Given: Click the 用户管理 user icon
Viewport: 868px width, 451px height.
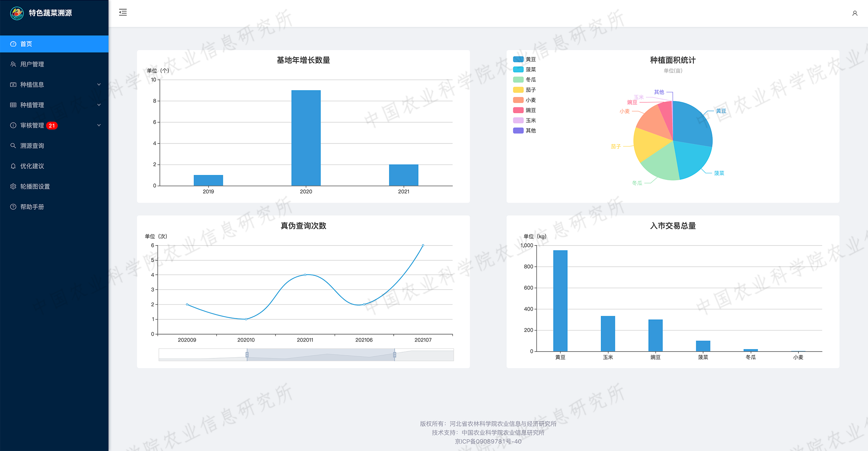Looking at the screenshot, I should (x=13, y=64).
